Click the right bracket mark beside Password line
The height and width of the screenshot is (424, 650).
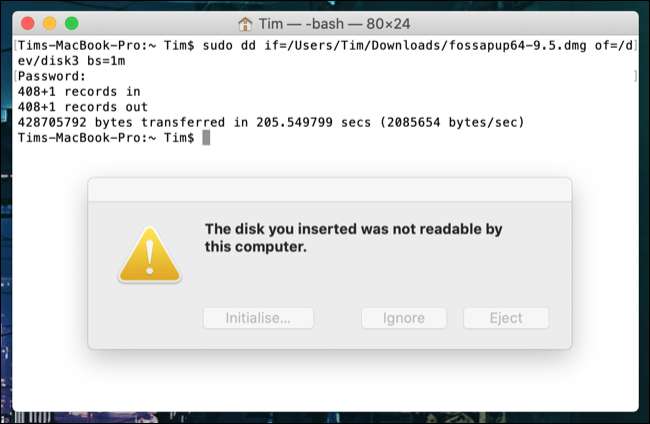pyautogui.click(x=635, y=76)
